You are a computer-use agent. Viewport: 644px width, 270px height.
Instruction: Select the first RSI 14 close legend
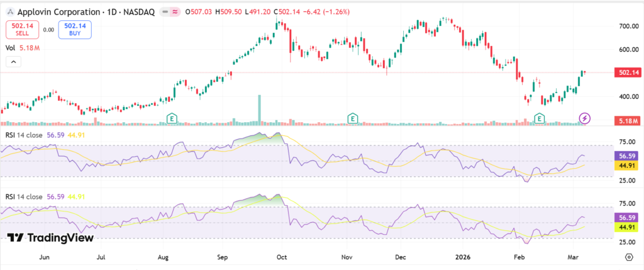(26, 133)
